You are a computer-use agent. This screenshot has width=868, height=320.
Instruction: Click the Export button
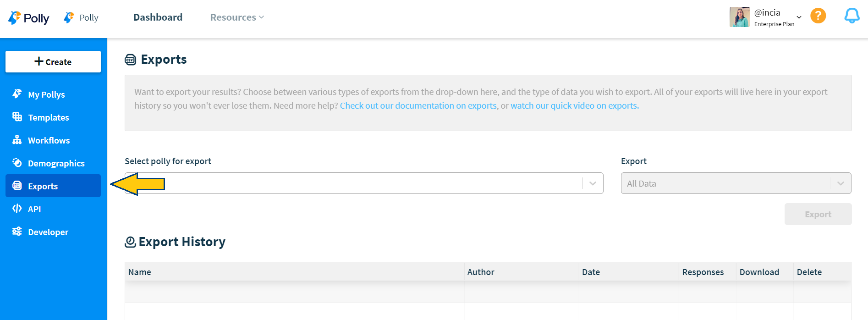click(x=818, y=214)
